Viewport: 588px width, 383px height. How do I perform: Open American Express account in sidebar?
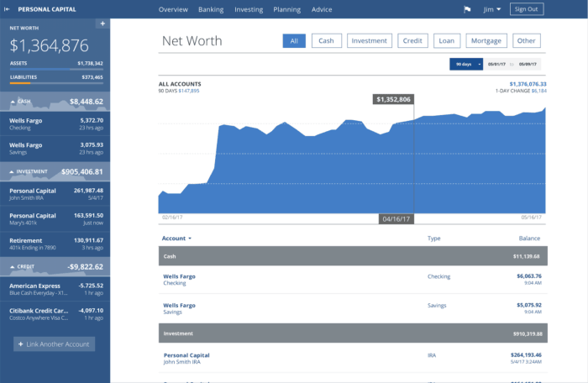[x=55, y=289]
